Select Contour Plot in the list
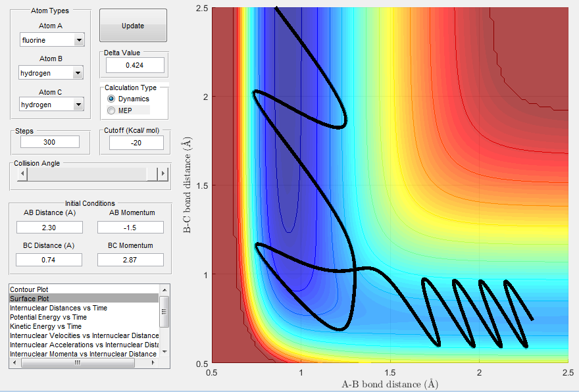Image resolution: width=579 pixels, height=392 pixels. pos(84,289)
